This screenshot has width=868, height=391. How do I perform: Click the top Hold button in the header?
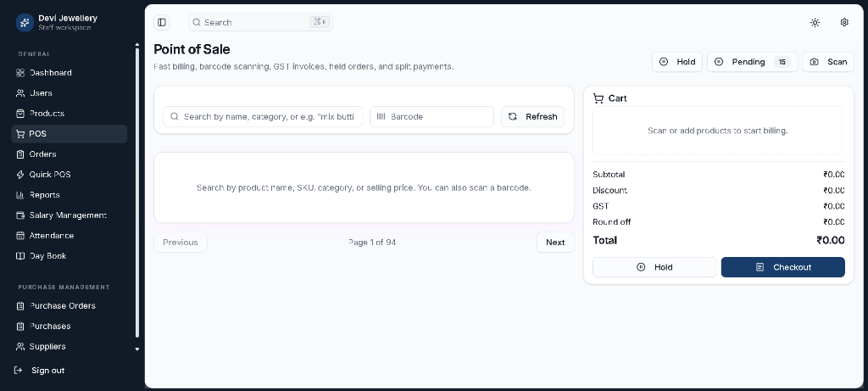pyautogui.click(x=677, y=62)
